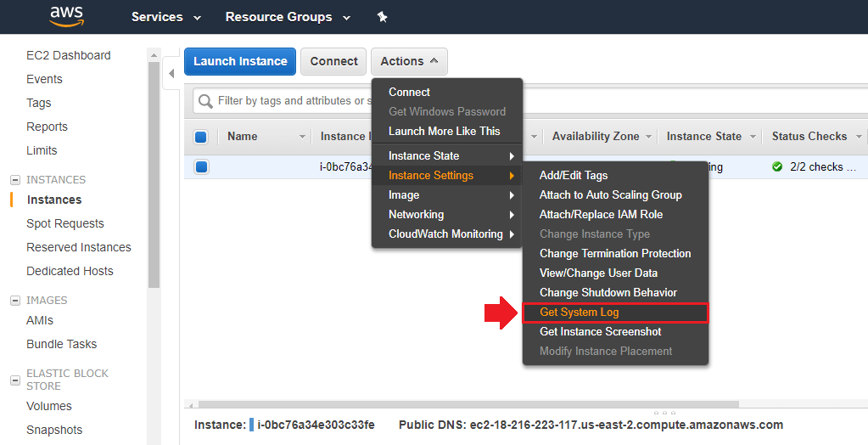The image size is (868, 445).
Task: Click the green status check icon
Action: point(777,166)
